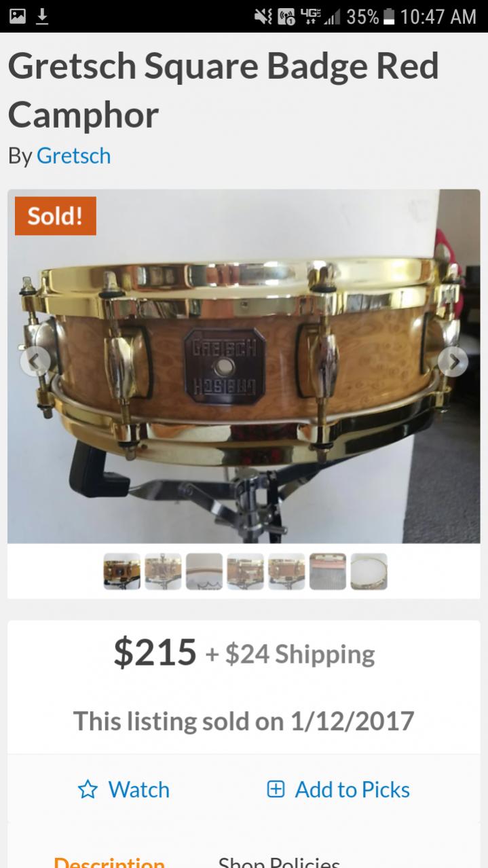This screenshot has width=488, height=868.
Task: Open the Gretsch brand link
Action: pos(73,156)
